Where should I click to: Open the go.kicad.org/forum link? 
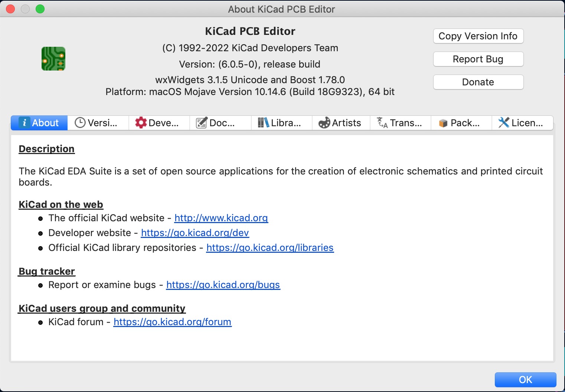[173, 322]
